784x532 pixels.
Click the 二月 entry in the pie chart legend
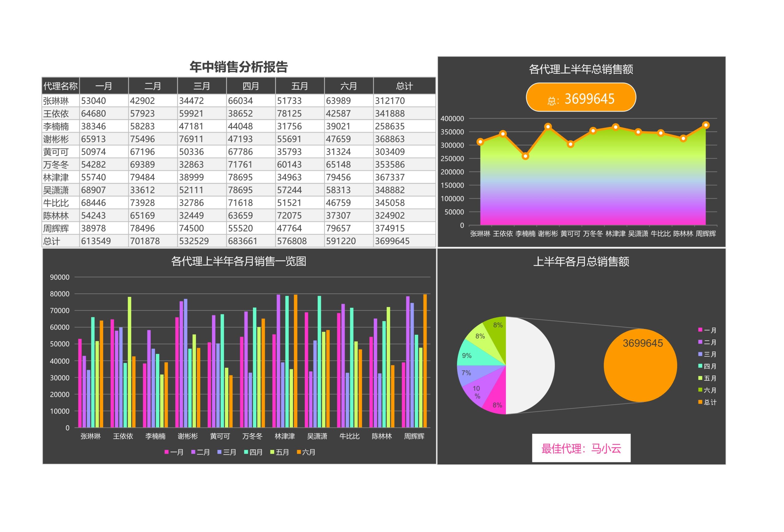[707, 342]
